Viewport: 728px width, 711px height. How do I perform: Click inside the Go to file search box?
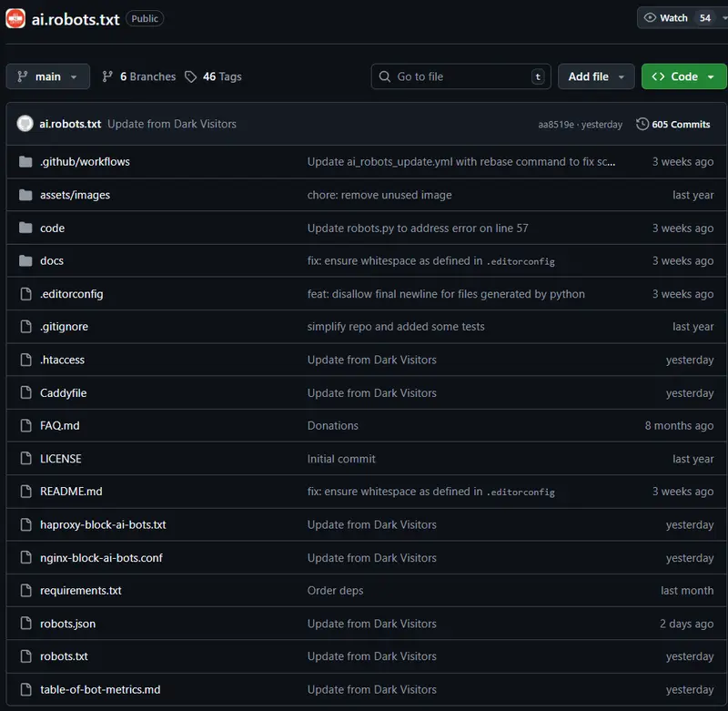455,76
